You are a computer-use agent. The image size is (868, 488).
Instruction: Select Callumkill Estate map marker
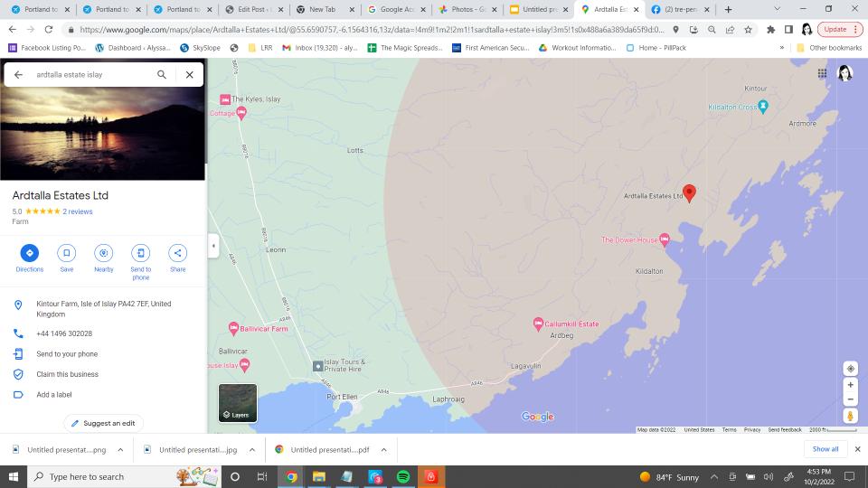(x=538, y=324)
